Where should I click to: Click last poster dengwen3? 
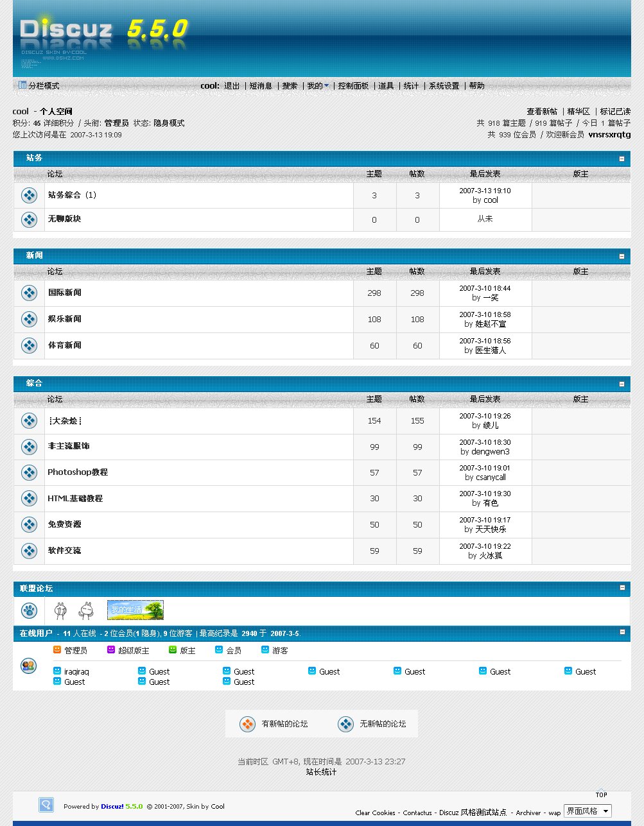[x=491, y=452]
